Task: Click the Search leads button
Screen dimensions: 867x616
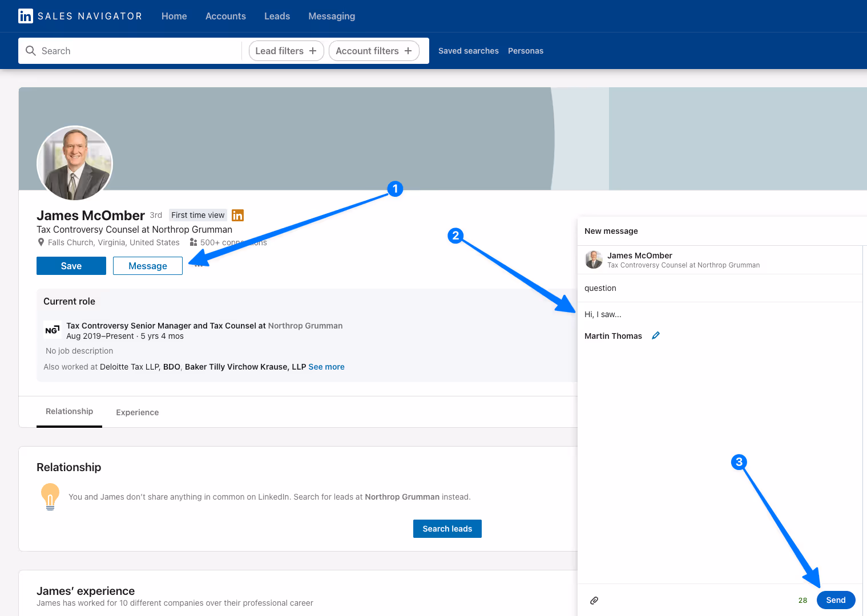Action: click(x=447, y=529)
